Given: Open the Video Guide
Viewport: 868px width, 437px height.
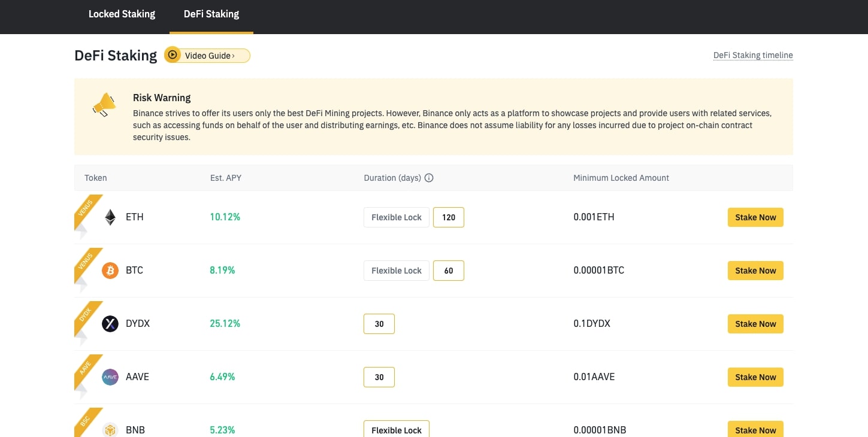Looking at the screenshot, I should [x=207, y=56].
